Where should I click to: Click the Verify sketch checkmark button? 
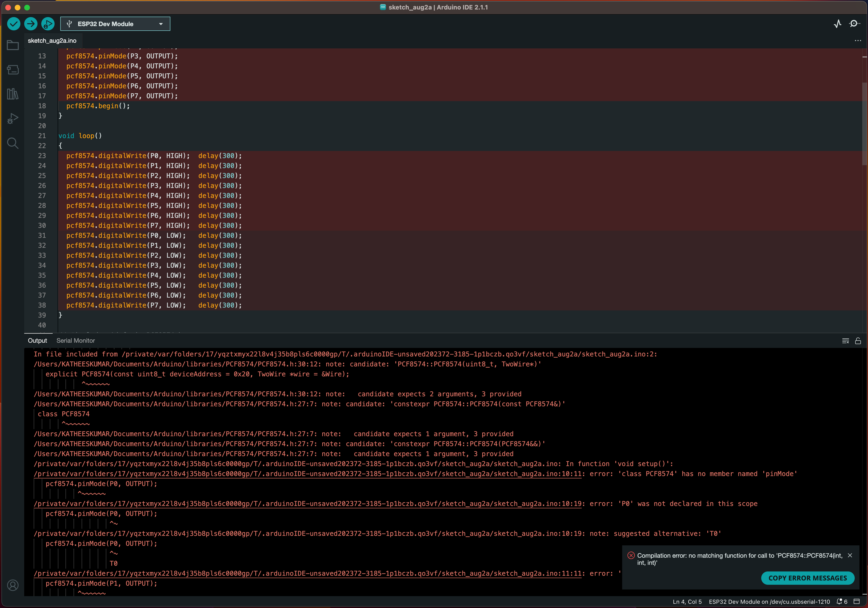coord(14,24)
